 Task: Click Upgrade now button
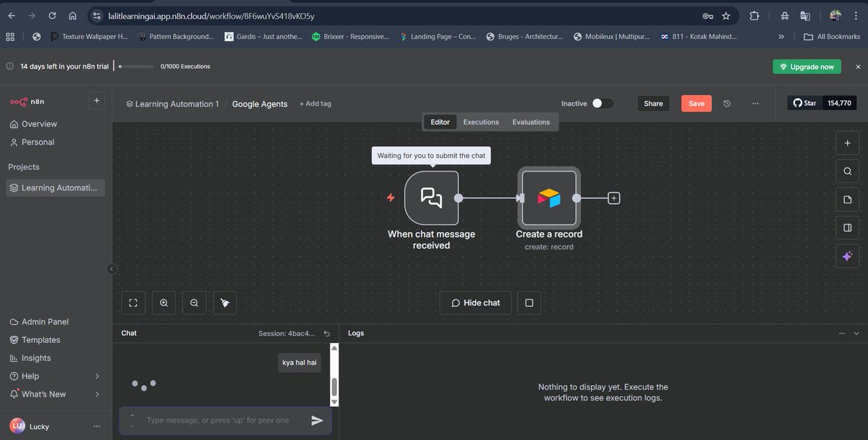(x=807, y=67)
